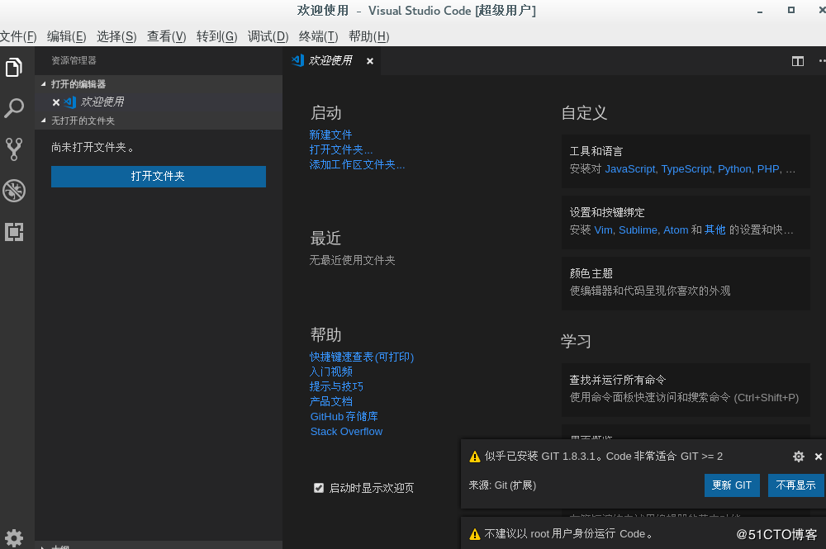Click the 更新 GIT button

(732, 485)
